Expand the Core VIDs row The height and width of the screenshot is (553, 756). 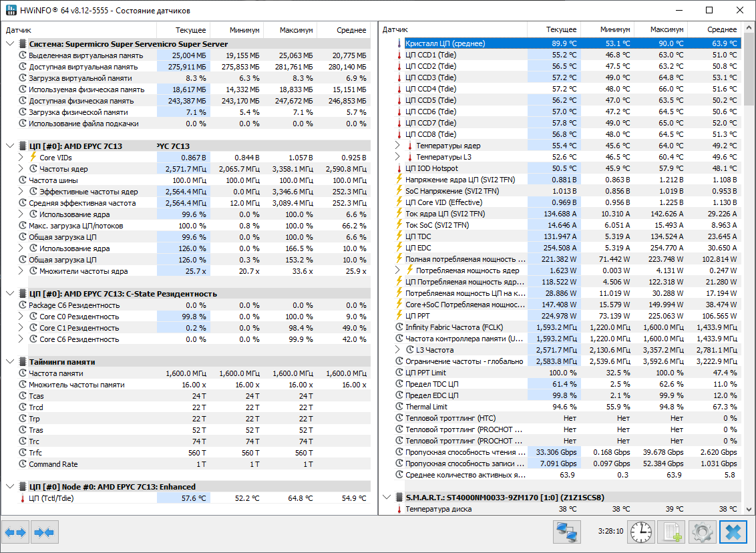pos(21,157)
